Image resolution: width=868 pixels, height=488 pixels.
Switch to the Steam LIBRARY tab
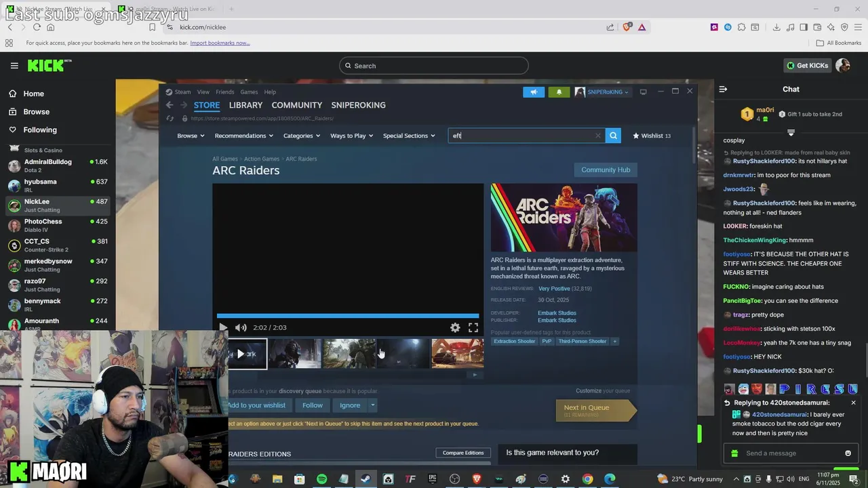[245, 105]
